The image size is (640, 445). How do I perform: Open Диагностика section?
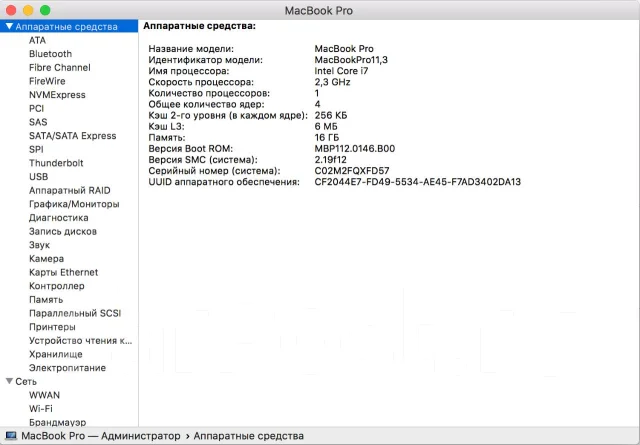[58, 218]
